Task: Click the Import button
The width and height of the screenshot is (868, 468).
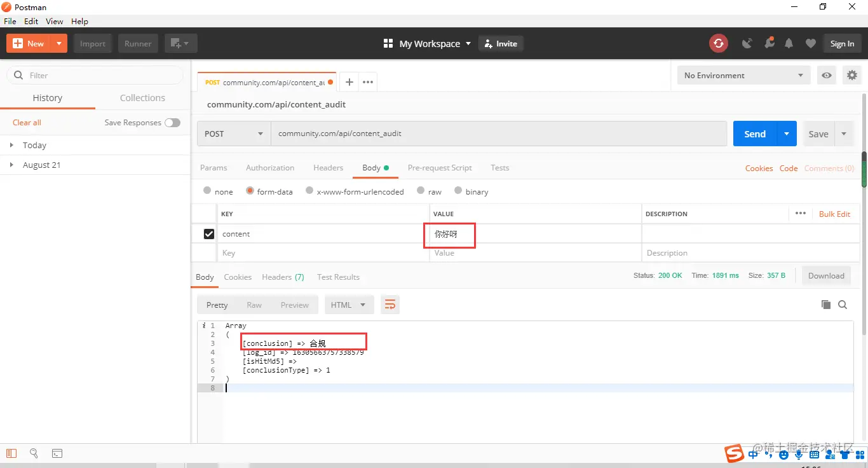Action: (93, 43)
